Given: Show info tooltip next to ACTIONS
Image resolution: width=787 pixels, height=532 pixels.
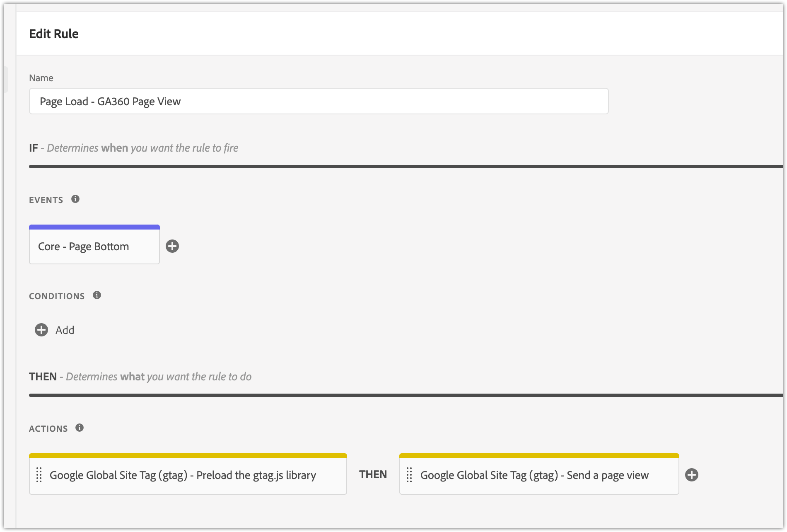Looking at the screenshot, I should point(80,428).
